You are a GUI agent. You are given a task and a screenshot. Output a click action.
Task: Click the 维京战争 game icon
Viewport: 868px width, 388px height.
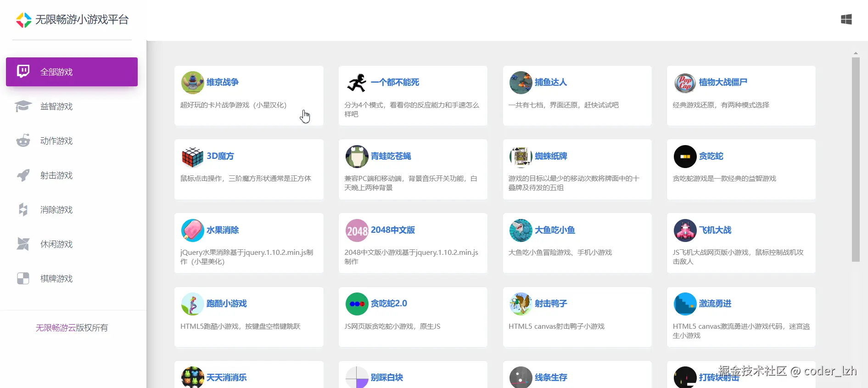click(x=193, y=83)
